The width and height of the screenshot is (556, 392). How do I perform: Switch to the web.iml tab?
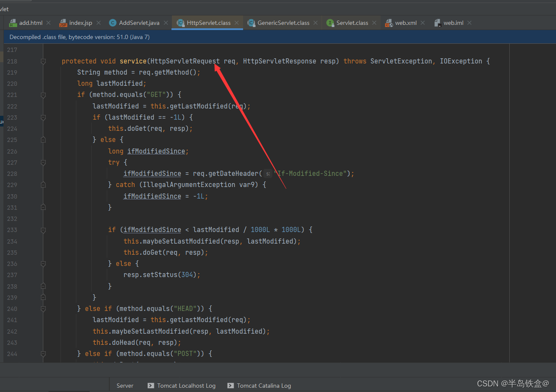pos(453,23)
